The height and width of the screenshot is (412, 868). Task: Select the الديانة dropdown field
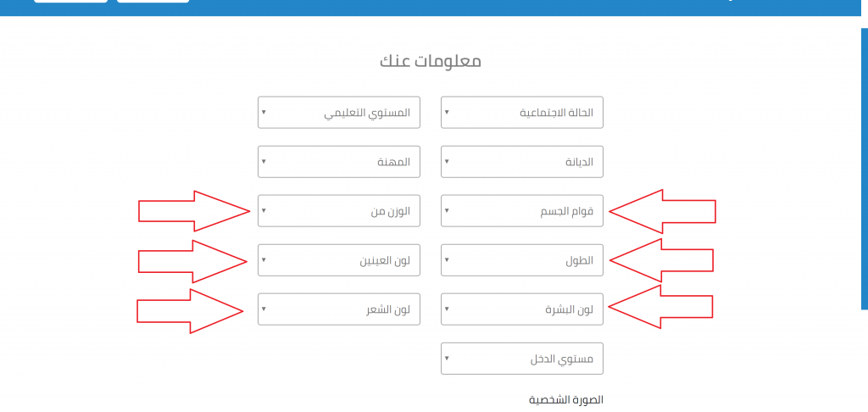[x=521, y=161]
